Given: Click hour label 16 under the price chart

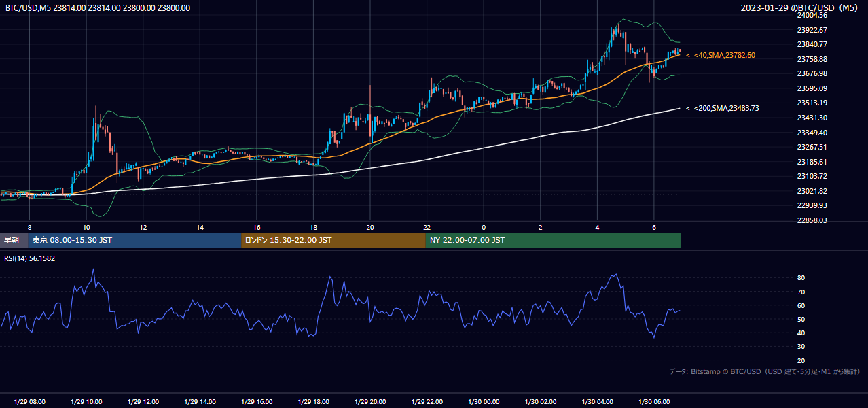Looking at the screenshot, I should coord(257,227).
